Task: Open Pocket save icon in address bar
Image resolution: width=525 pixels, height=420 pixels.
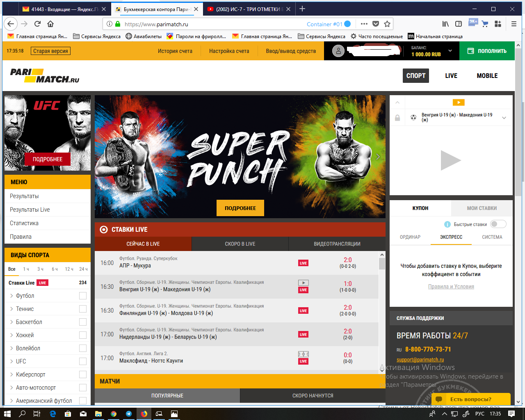Action: (375, 24)
